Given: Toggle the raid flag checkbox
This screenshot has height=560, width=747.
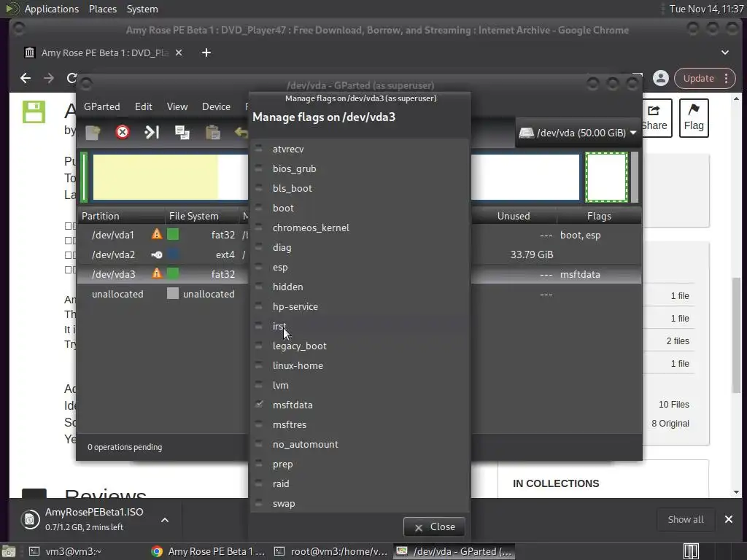Looking at the screenshot, I should pyautogui.click(x=259, y=483).
